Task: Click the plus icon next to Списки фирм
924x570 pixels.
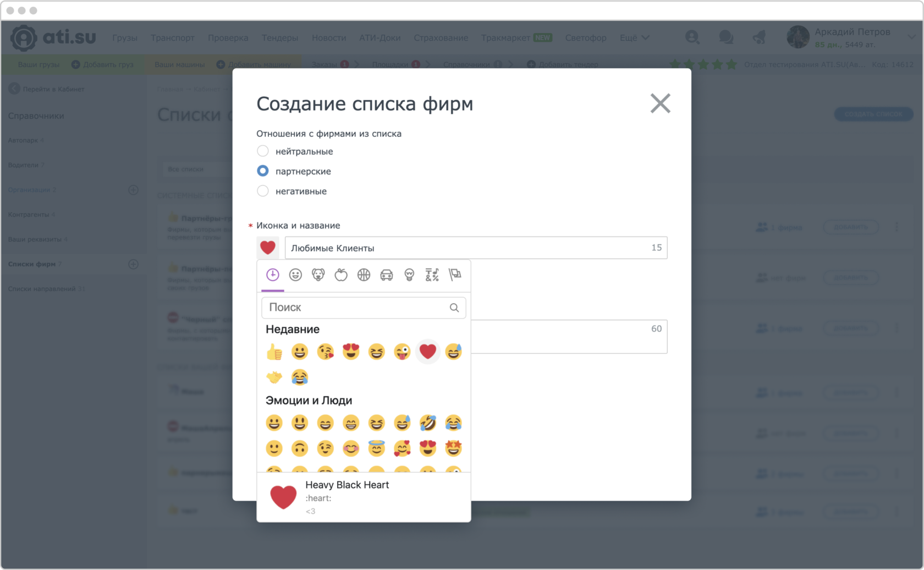Action: (133, 264)
